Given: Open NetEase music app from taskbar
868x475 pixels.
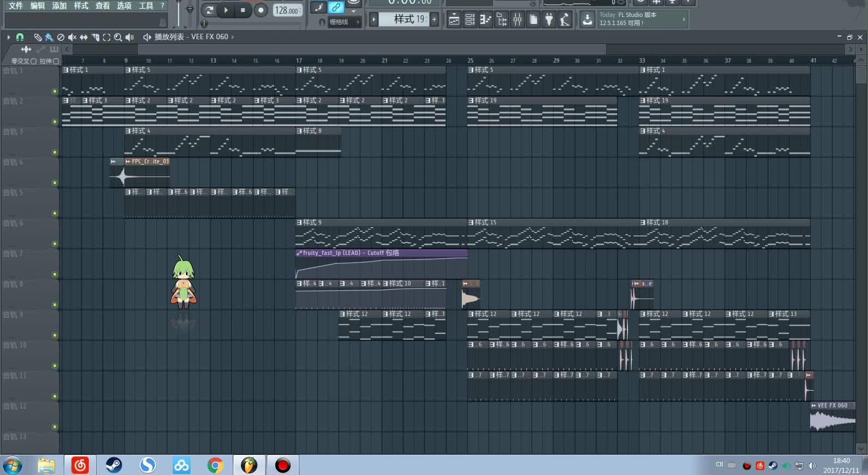Looking at the screenshot, I should [80, 465].
